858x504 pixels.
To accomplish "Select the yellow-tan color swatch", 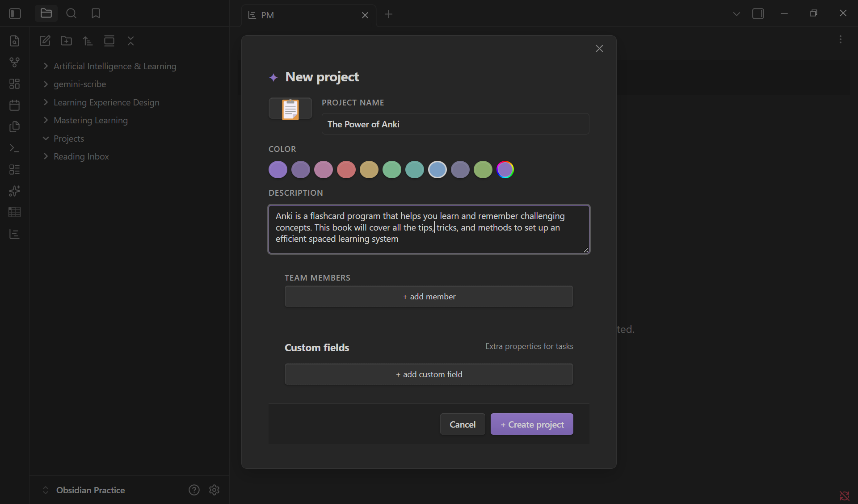I will point(369,170).
